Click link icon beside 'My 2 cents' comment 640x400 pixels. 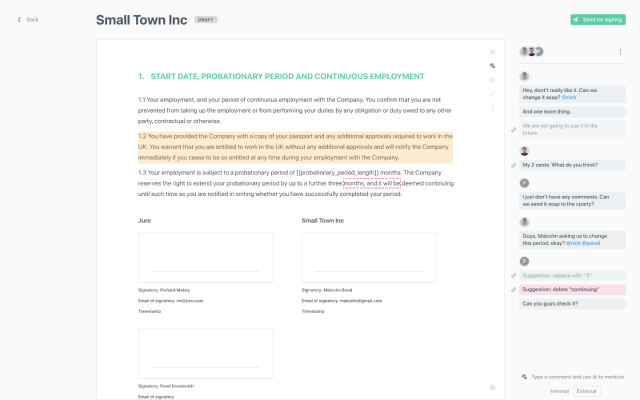click(513, 165)
